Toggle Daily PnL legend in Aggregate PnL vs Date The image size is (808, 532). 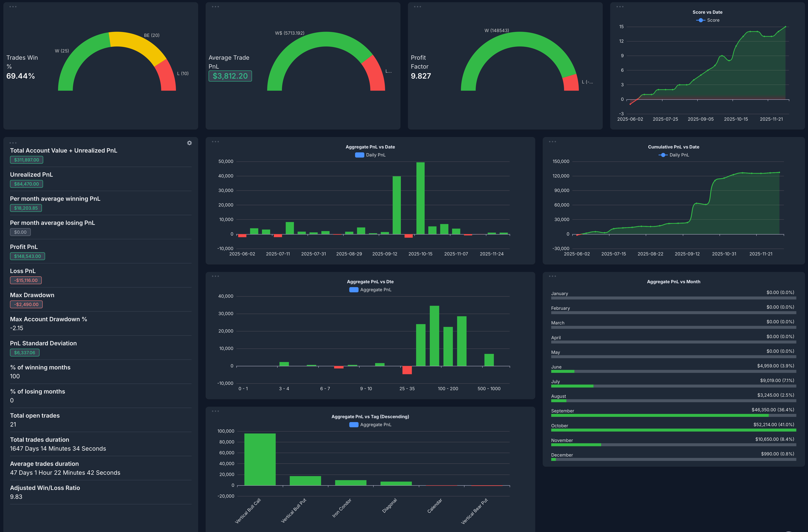pos(370,155)
